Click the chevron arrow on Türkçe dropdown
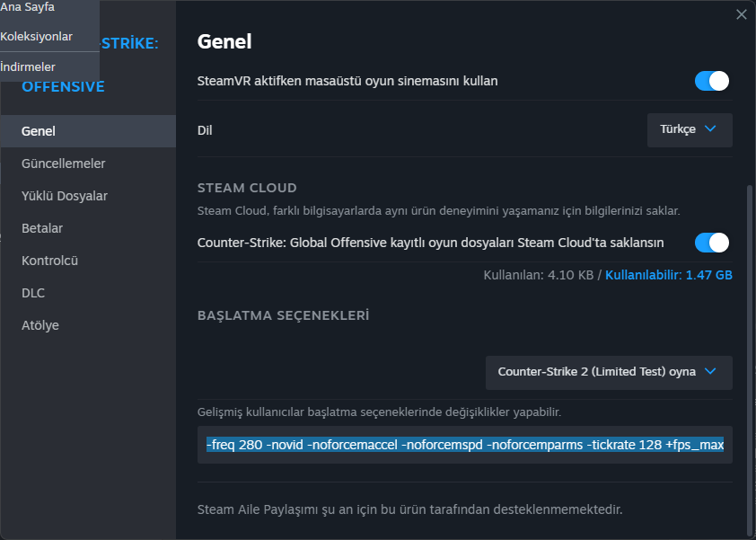Screen dimensions: 756x540 710,129
